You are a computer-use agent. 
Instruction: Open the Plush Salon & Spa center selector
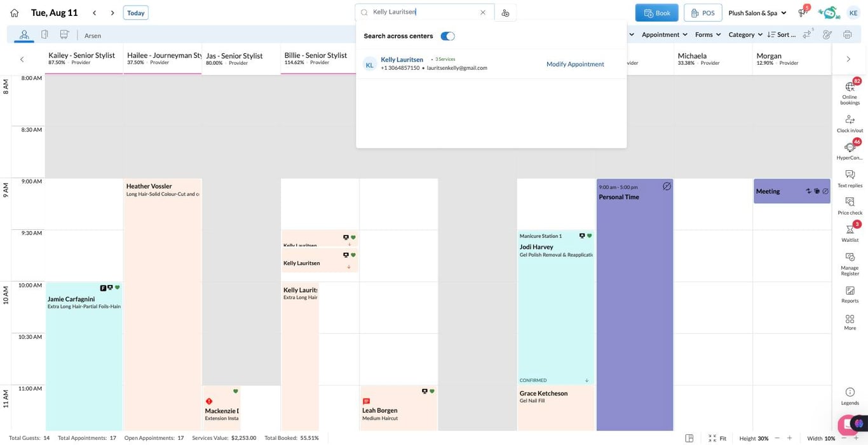point(757,13)
